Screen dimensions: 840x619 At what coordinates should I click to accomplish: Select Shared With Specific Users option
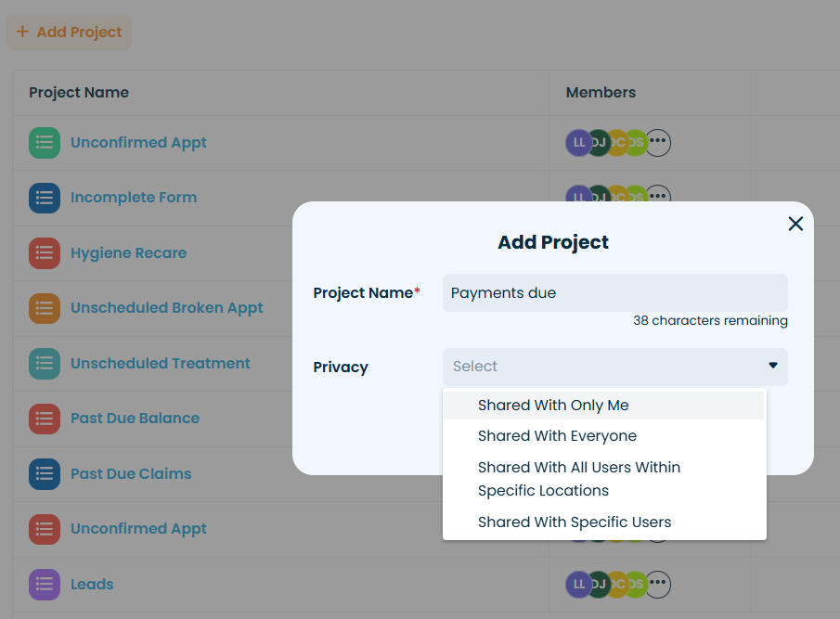[575, 522]
